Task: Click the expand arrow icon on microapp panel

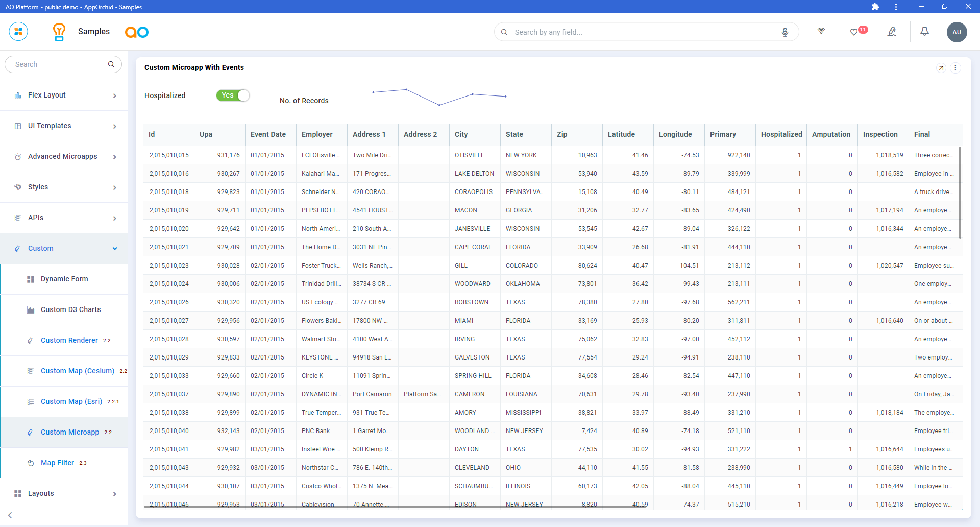Action: click(x=941, y=68)
